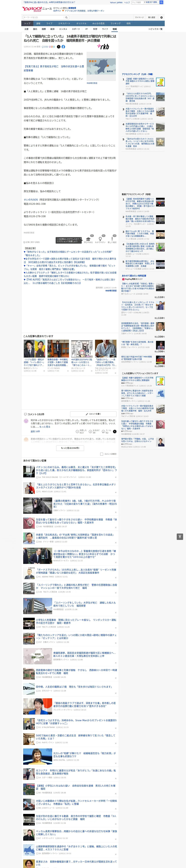
Task: Switch to the 速報 tab
Action: (38, 24)
